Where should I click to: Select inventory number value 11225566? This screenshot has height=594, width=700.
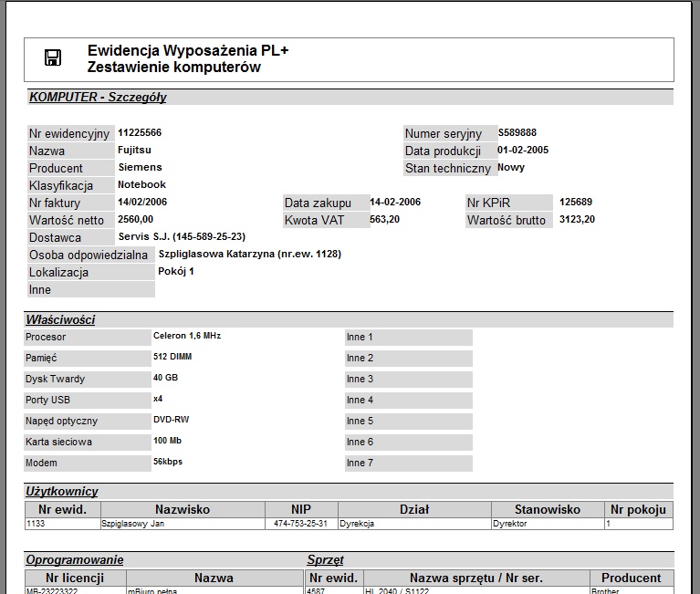140,132
